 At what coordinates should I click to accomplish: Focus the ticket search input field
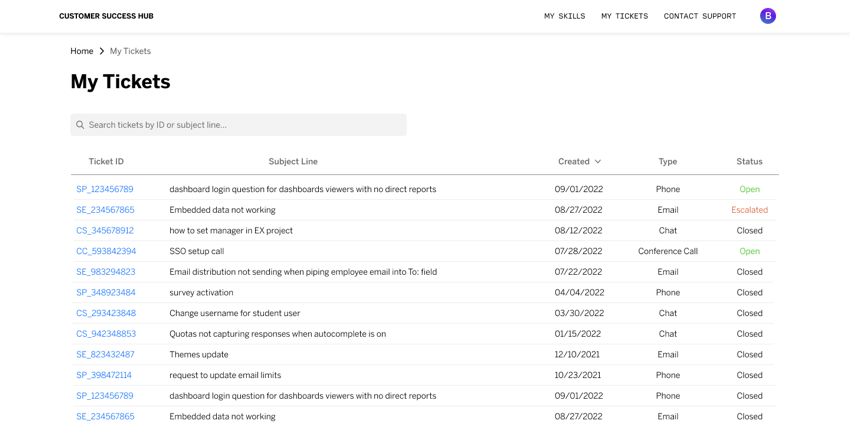point(239,125)
